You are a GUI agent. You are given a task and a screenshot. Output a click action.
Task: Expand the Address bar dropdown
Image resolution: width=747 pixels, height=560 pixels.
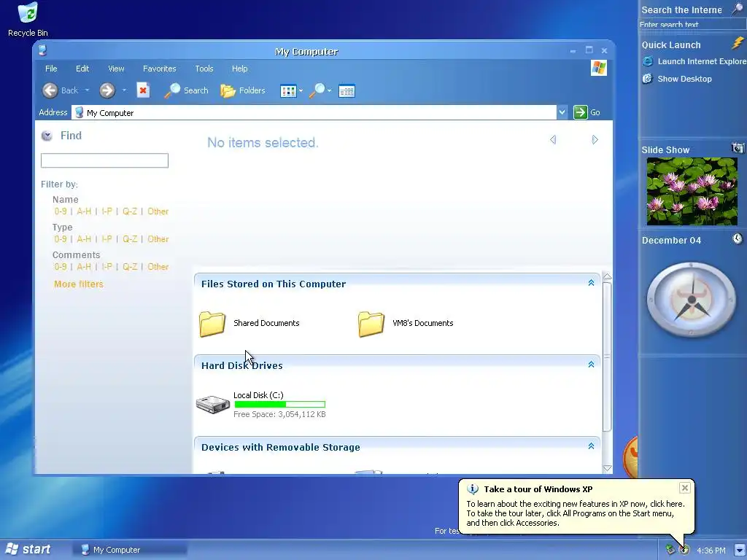pos(562,112)
